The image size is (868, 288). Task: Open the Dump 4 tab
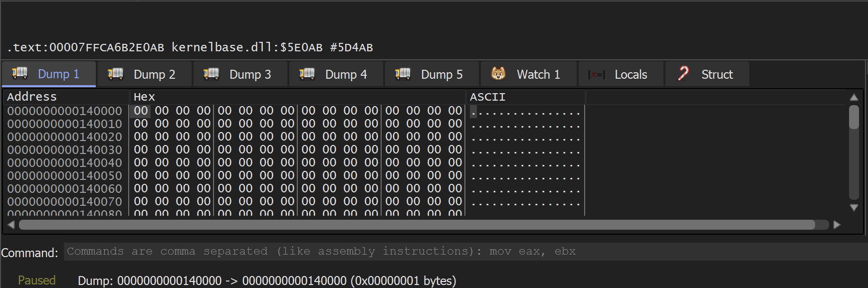[x=336, y=74]
